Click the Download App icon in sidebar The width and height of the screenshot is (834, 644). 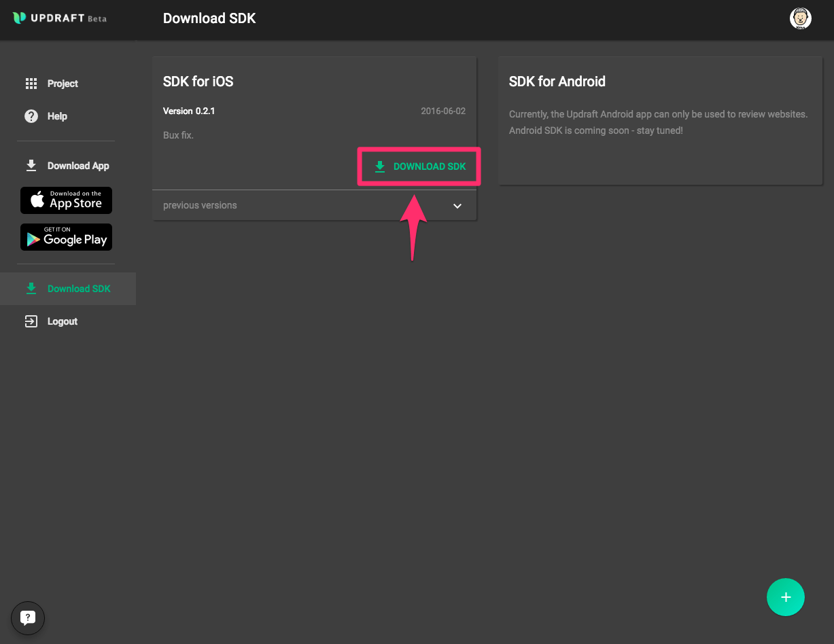click(31, 165)
